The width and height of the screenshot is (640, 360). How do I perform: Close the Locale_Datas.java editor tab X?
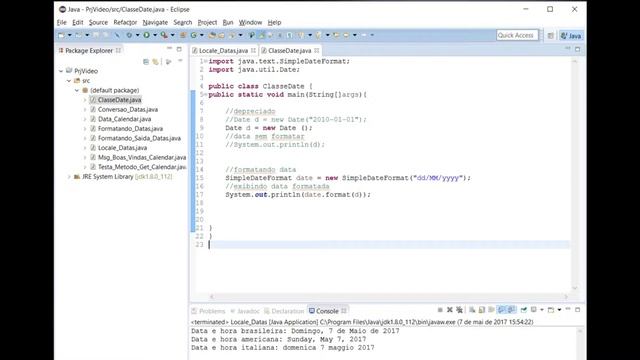coord(253,50)
